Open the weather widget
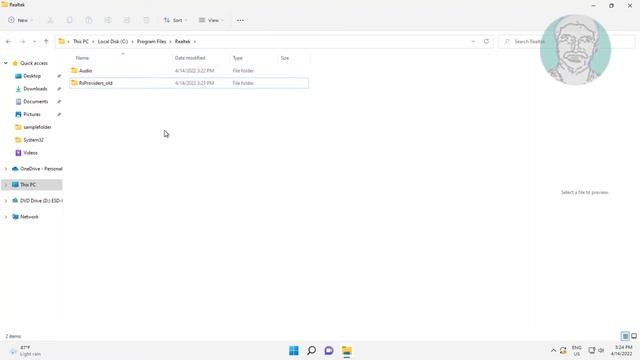 pos(26,351)
